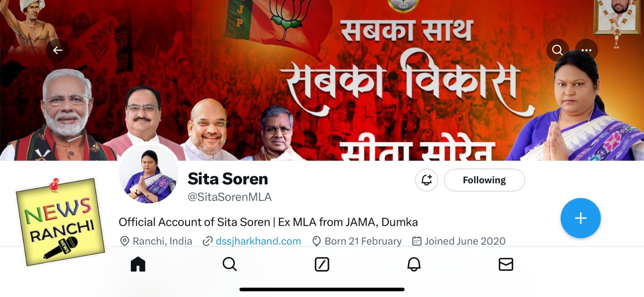Screen dimensions: 644x297
Task: Tap the blue compose plus button
Action: [x=580, y=218]
